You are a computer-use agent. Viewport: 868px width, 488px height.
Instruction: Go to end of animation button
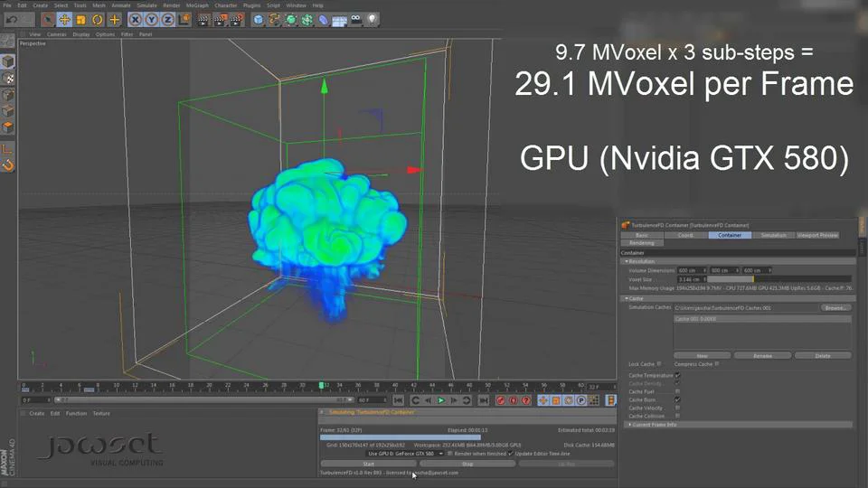483,400
